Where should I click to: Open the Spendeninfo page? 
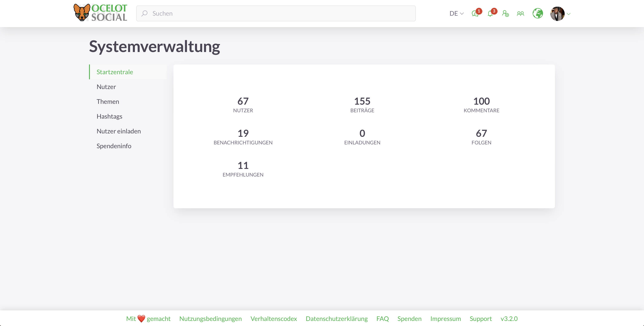[x=114, y=146]
